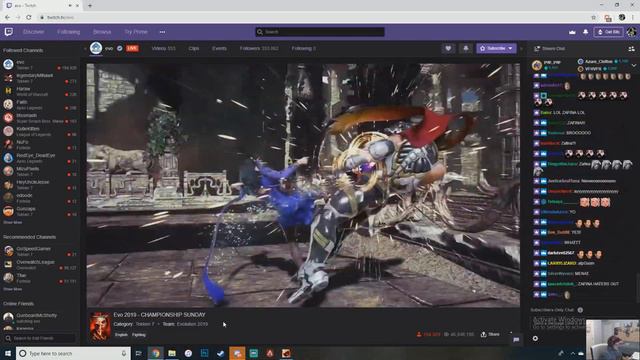640x360 pixels.
Task: Go to Discover in top navigation
Action: coord(33,32)
